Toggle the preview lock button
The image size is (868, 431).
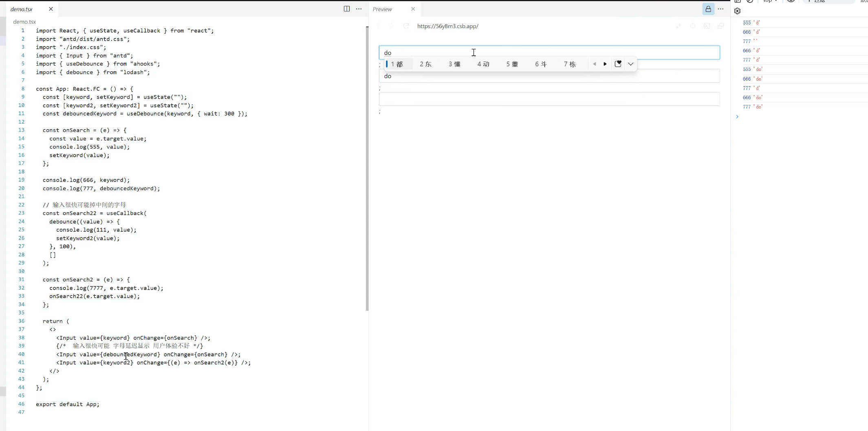click(x=708, y=9)
